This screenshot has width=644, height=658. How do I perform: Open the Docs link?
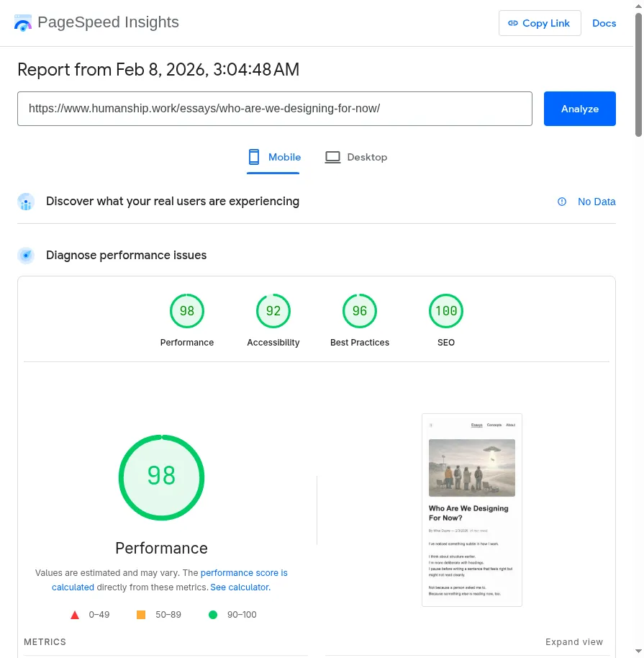(x=604, y=23)
